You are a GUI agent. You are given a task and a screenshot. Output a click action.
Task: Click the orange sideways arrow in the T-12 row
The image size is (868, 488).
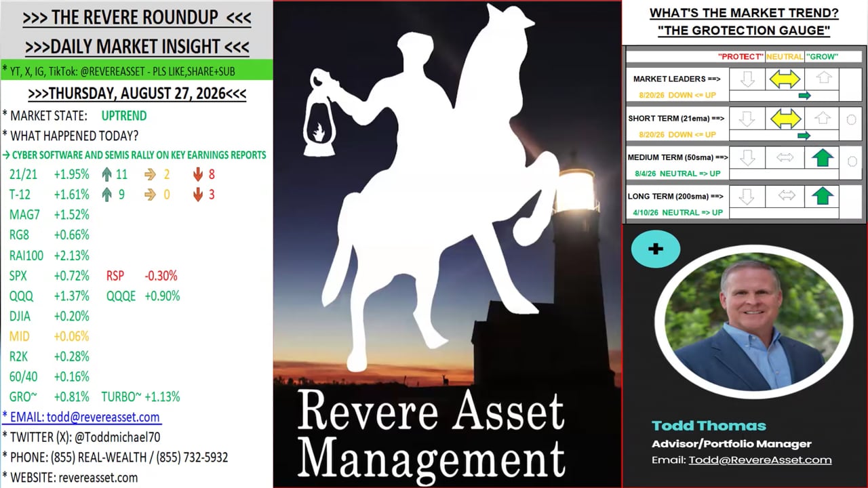[151, 195]
